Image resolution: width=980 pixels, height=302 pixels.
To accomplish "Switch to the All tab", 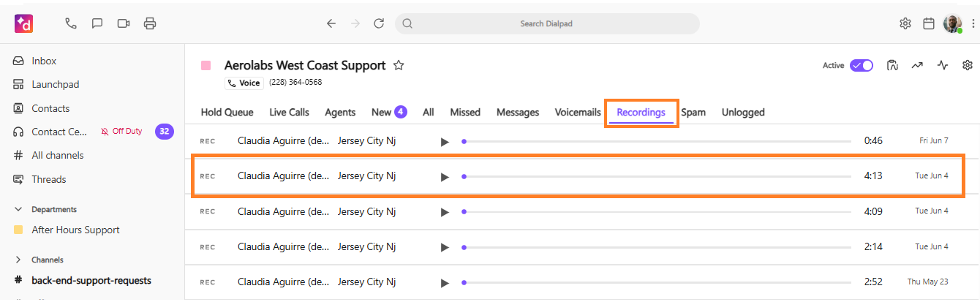I will (429, 112).
